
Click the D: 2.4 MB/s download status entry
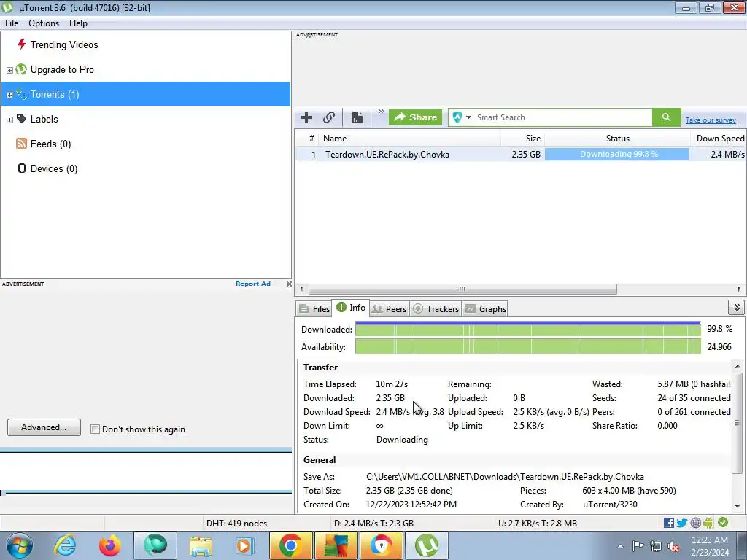click(373, 524)
